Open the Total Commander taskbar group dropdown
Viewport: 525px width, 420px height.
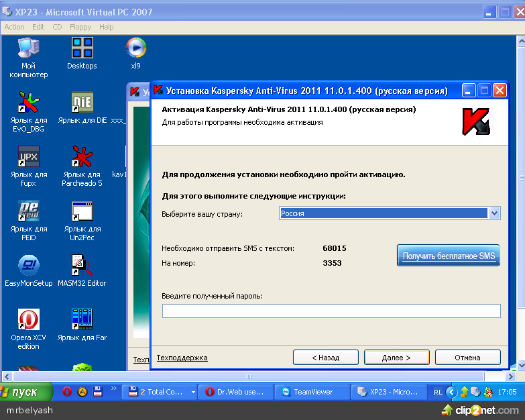tap(193, 392)
